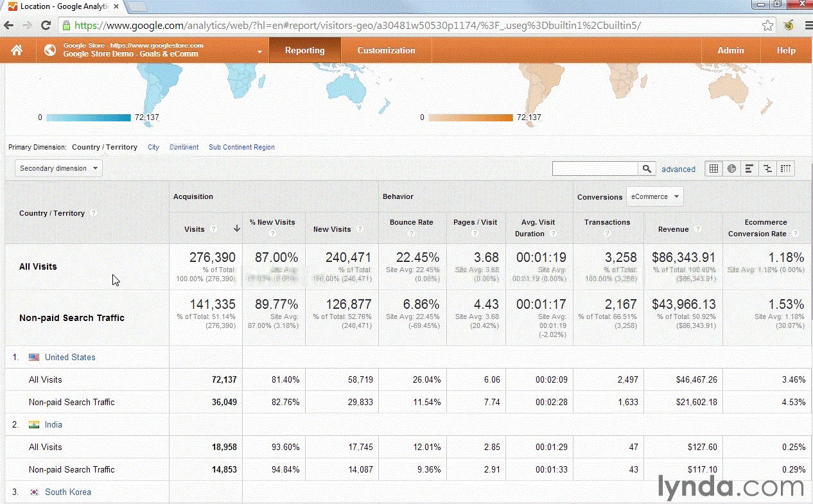Click the orange visits map legend bar
The height and width of the screenshot is (504, 813).
click(471, 117)
